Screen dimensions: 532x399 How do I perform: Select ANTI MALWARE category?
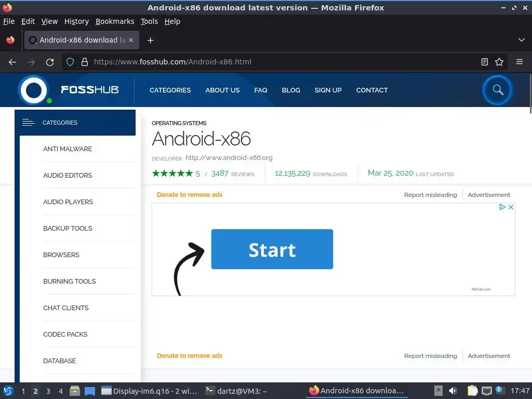[x=68, y=149]
